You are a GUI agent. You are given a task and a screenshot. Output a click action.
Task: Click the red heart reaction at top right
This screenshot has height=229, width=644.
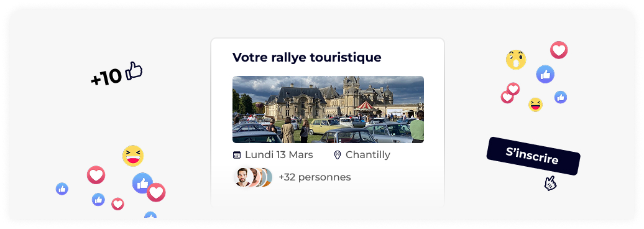click(559, 50)
